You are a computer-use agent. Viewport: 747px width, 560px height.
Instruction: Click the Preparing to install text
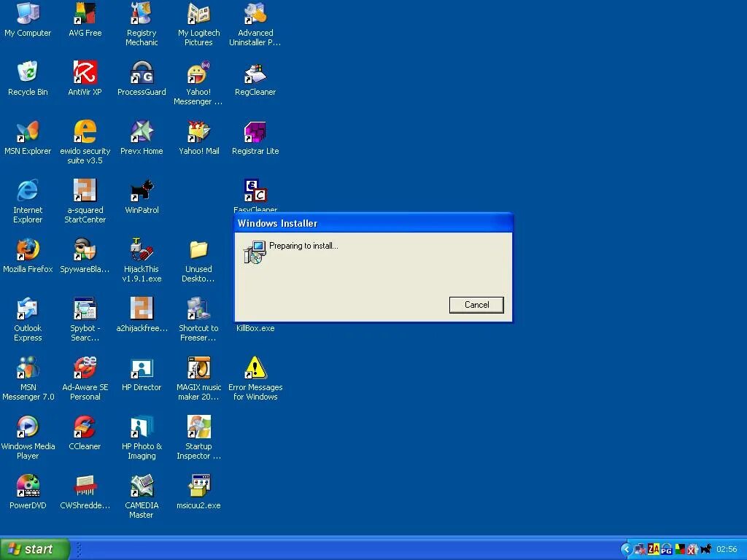pyautogui.click(x=303, y=246)
